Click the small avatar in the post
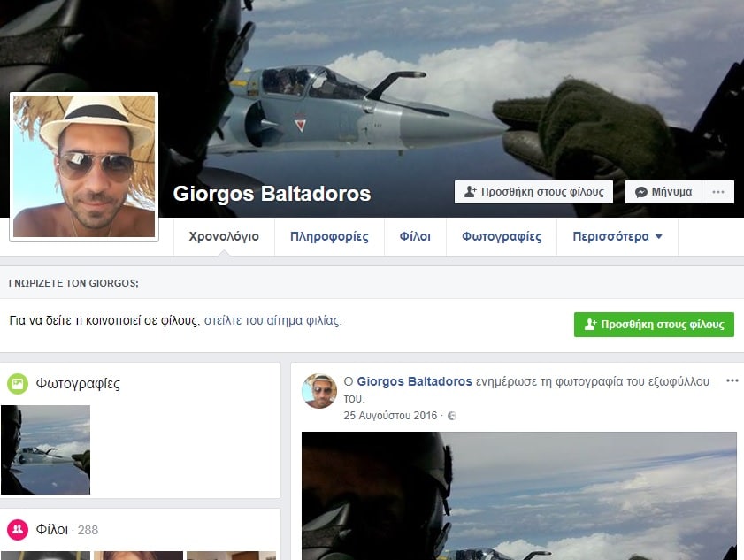This screenshot has width=744, height=560. click(x=319, y=391)
